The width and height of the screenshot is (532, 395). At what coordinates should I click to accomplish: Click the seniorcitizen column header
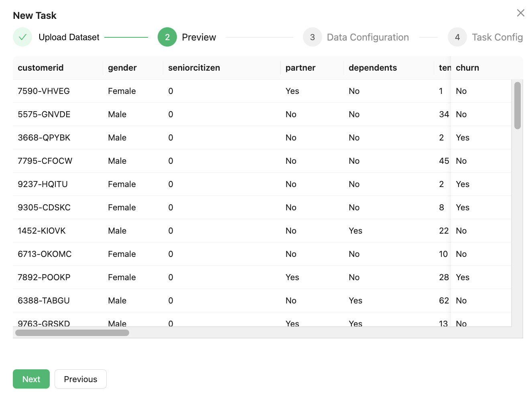click(194, 68)
